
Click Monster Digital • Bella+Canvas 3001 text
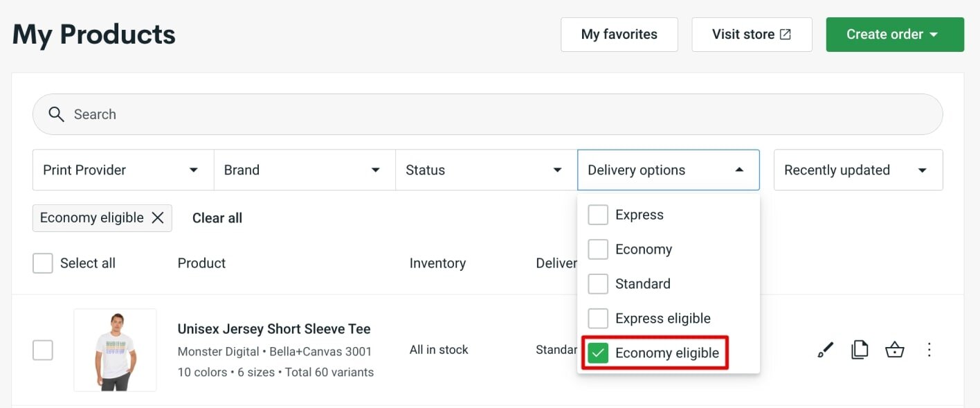275,351
